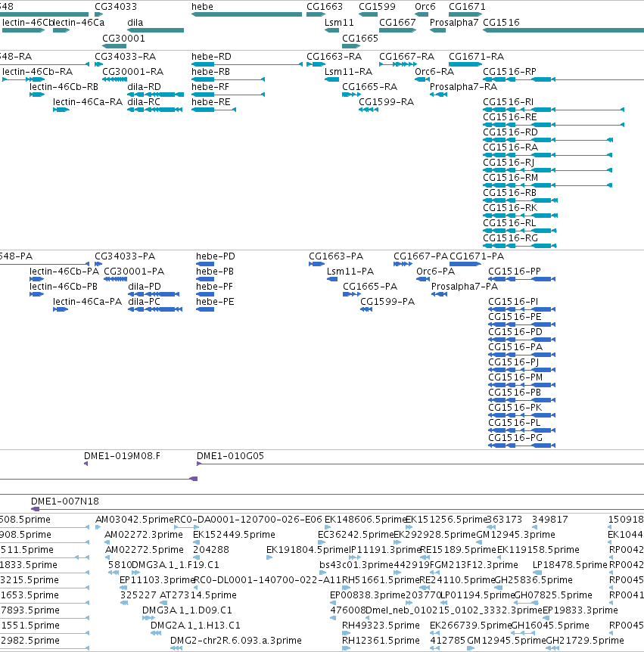Viewport: 644px width, 652px height.
Task: Select transcript CG34033-RA
Action: tap(125, 57)
